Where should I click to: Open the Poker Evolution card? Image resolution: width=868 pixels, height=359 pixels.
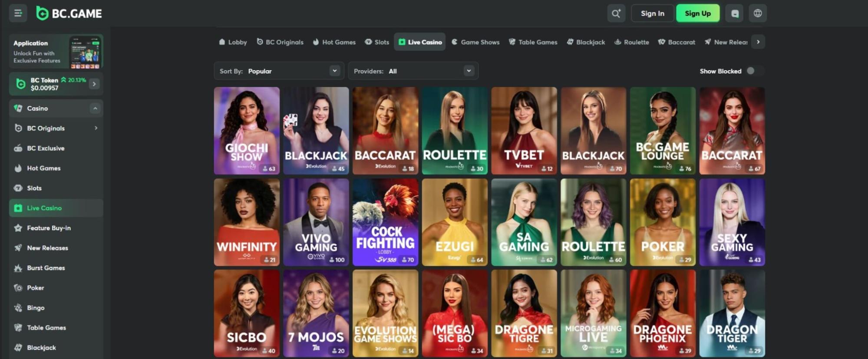click(663, 222)
